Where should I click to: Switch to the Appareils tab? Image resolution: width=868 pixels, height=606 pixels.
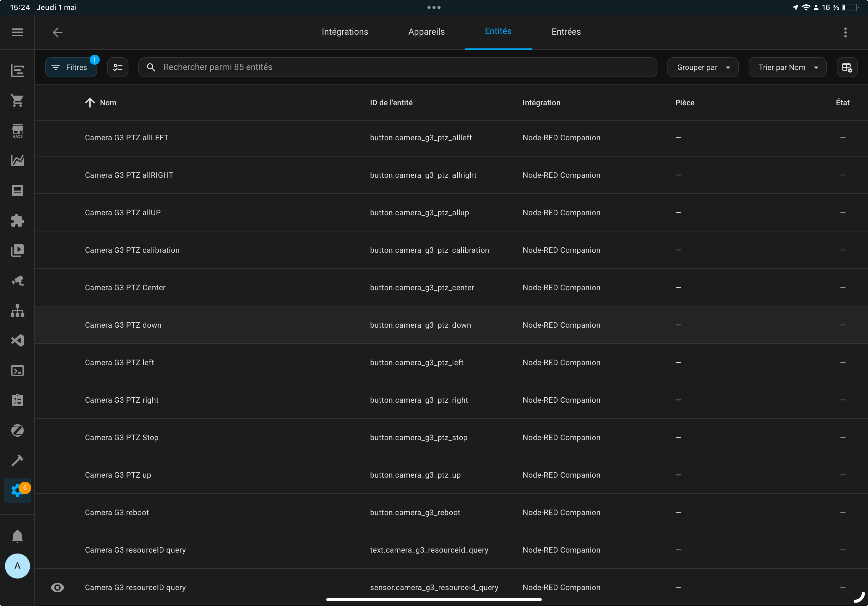427,32
